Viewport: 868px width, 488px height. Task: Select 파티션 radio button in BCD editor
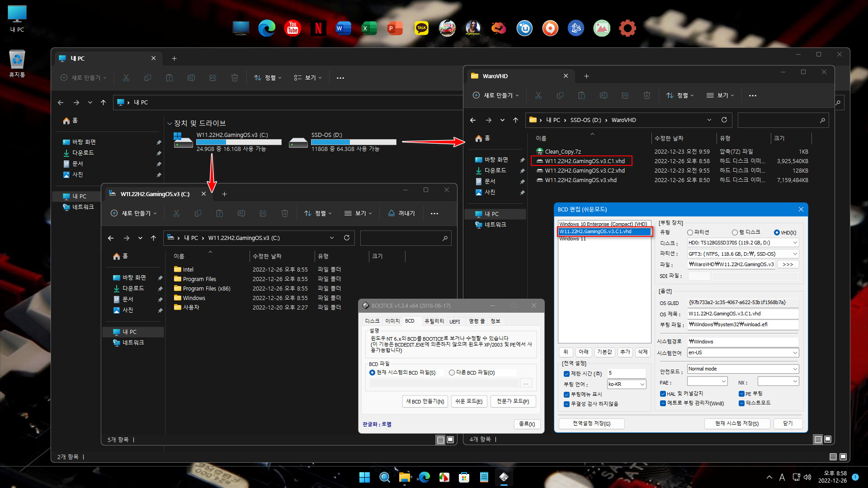690,232
